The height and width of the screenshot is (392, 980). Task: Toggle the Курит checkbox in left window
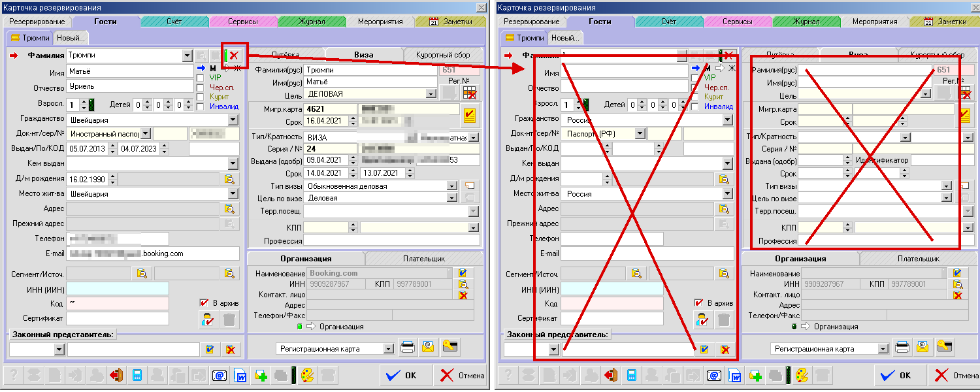click(201, 97)
